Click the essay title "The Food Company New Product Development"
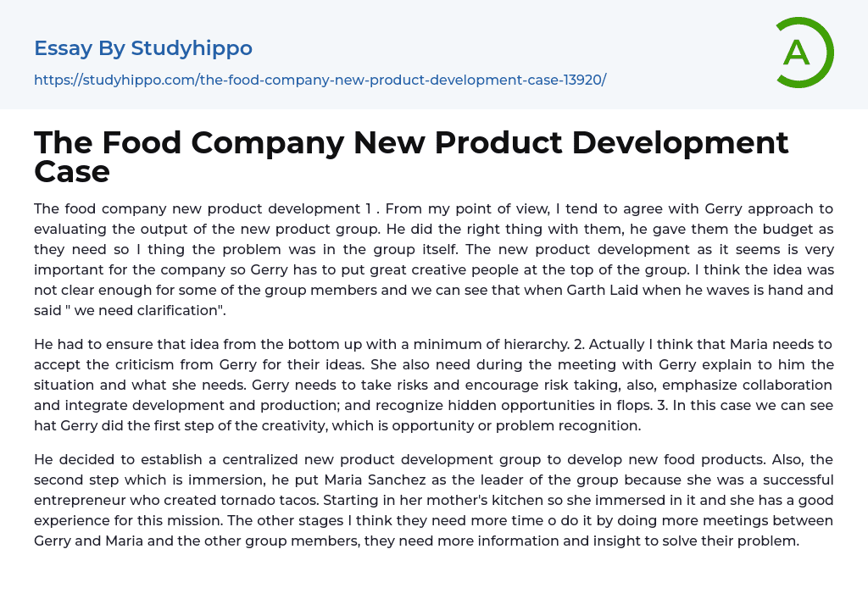The height and width of the screenshot is (599, 868). [x=411, y=143]
